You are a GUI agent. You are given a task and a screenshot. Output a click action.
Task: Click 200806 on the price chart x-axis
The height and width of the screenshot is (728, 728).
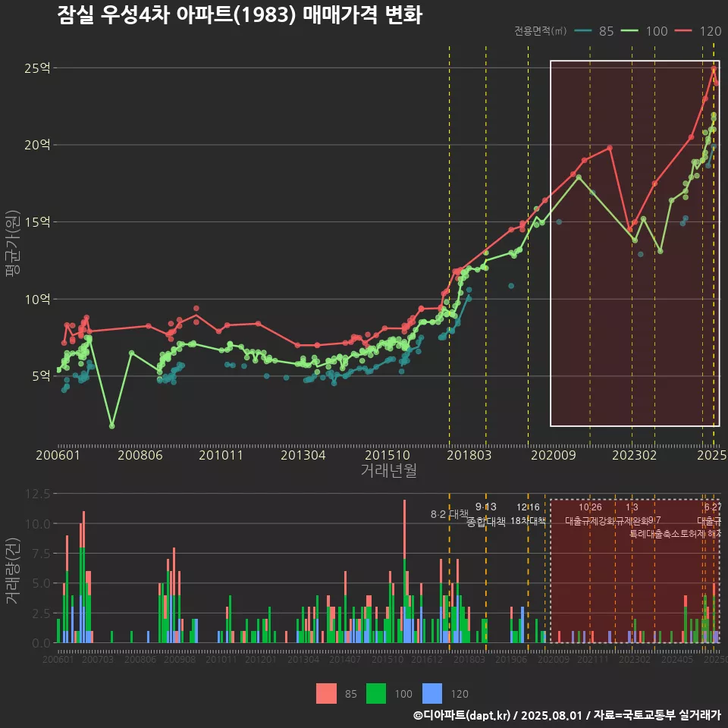point(140,455)
